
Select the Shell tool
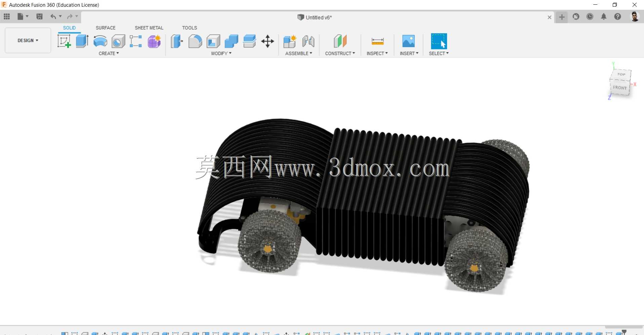[213, 41]
